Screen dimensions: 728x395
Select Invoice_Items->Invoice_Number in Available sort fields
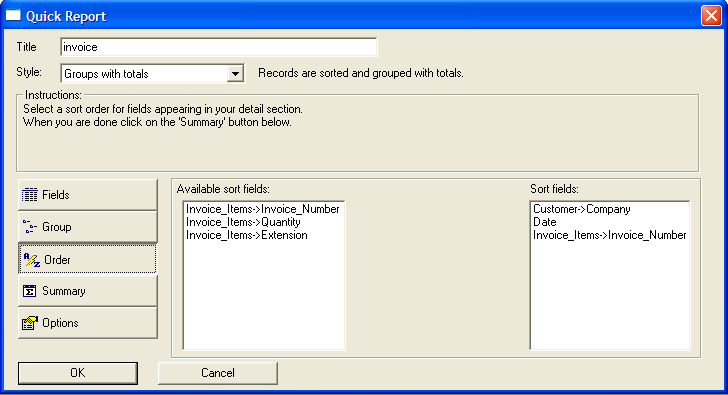click(263, 209)
